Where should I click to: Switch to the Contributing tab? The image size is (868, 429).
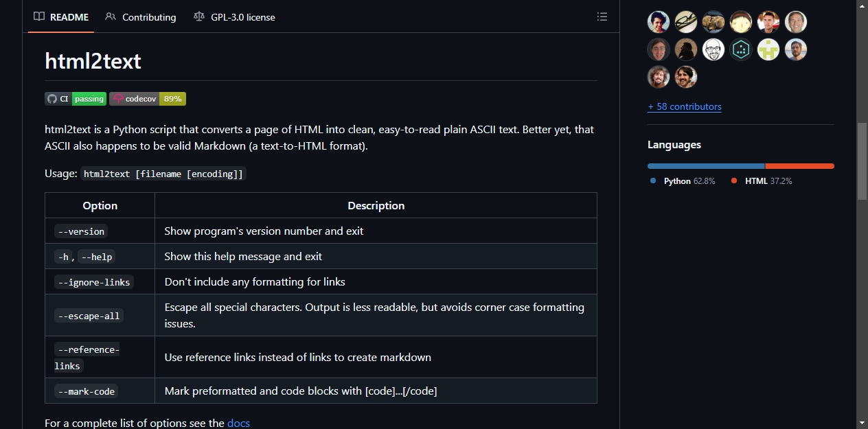coord(141,17)
